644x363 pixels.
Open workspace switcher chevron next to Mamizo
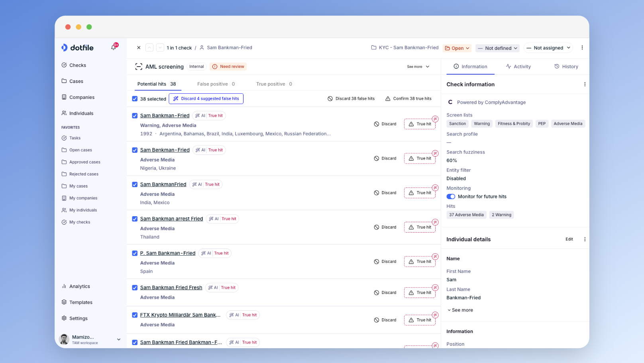pos(118,339)
